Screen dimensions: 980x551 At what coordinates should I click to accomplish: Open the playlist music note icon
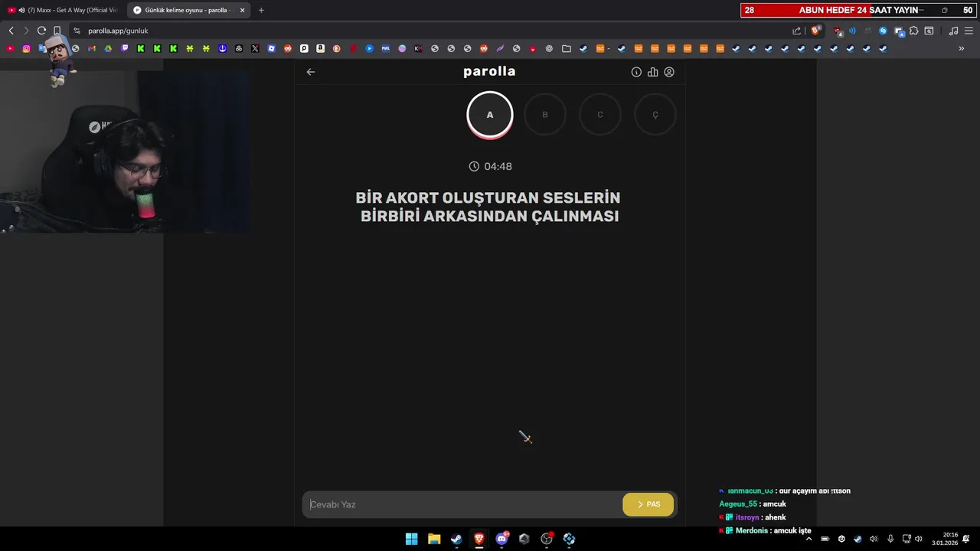click(953, 31)
